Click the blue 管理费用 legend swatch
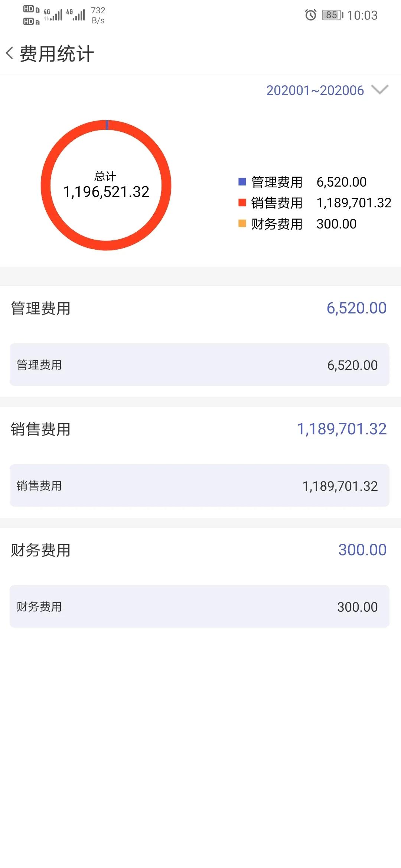 (x=242, y=181)
